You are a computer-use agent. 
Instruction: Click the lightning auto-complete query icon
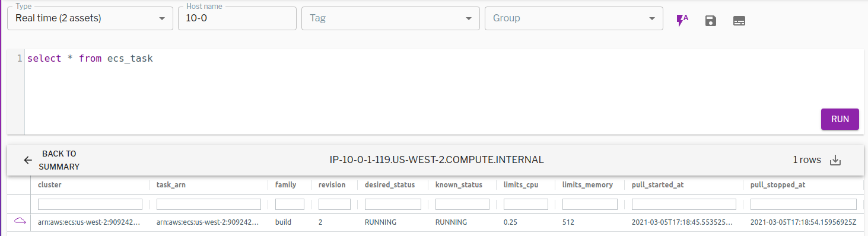click(x=682, y=21)
